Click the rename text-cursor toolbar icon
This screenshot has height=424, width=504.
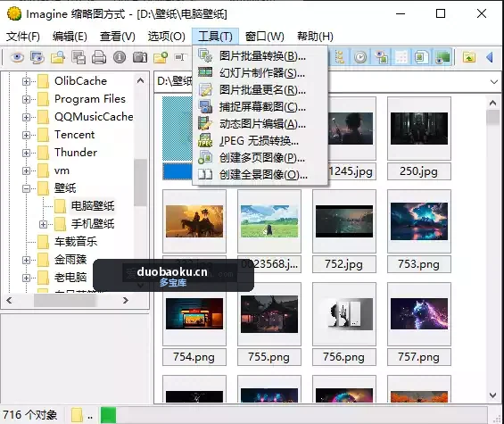[179, 58]
